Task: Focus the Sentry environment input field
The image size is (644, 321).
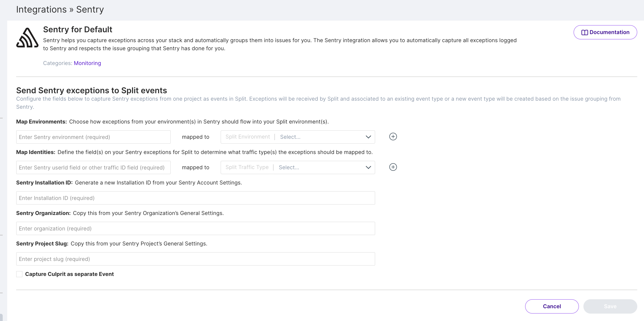Action: 93,137
